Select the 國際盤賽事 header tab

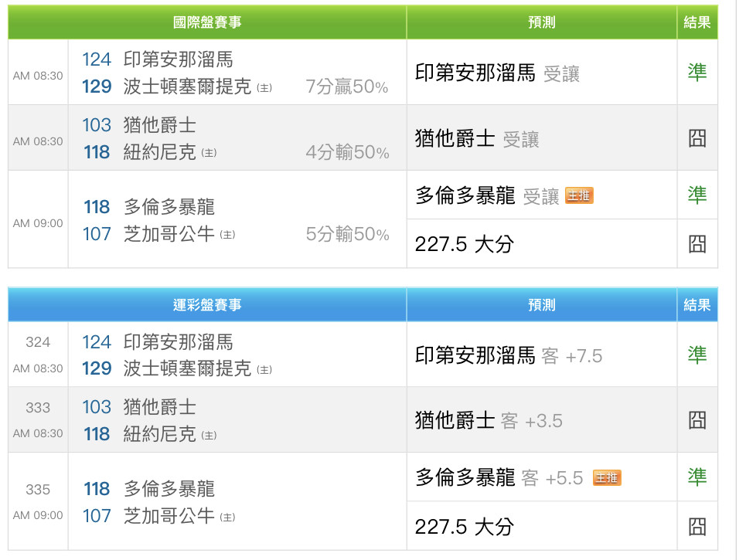click(x=207, y=22)
